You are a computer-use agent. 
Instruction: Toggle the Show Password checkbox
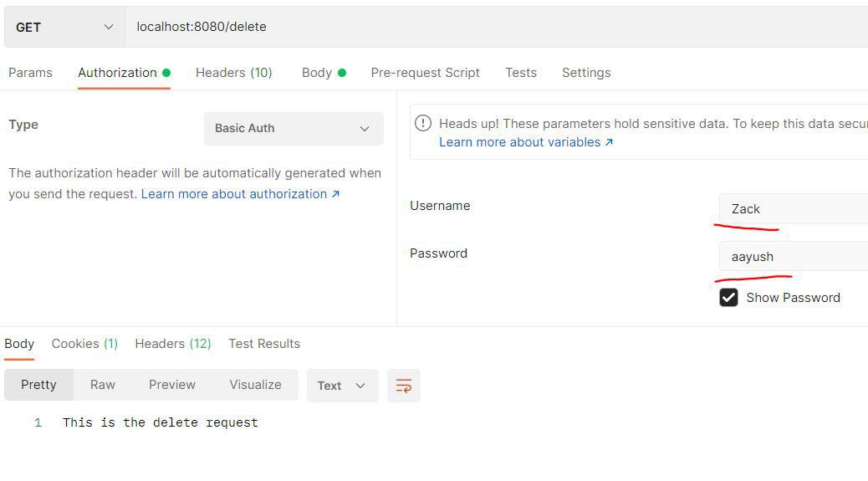coord(728,298)
